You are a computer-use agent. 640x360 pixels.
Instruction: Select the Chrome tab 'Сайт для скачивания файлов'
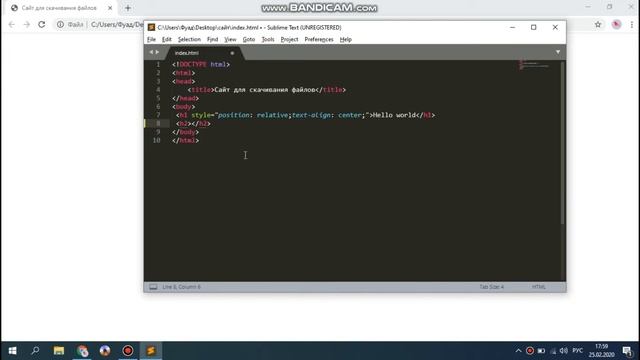(59, 8)
